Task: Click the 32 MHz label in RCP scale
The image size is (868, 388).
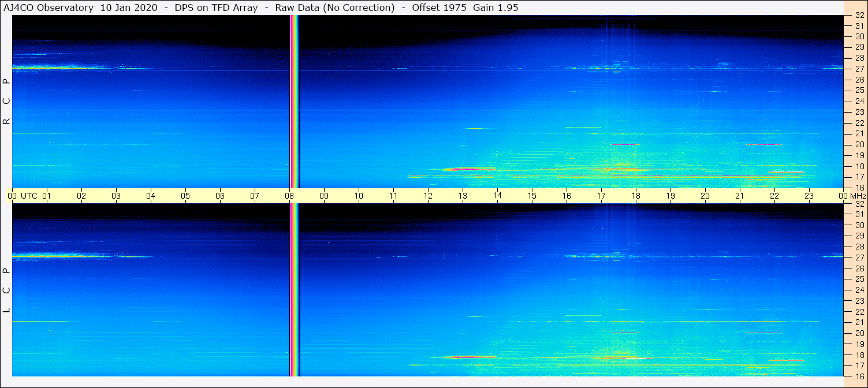Action: tap(859, 16)
